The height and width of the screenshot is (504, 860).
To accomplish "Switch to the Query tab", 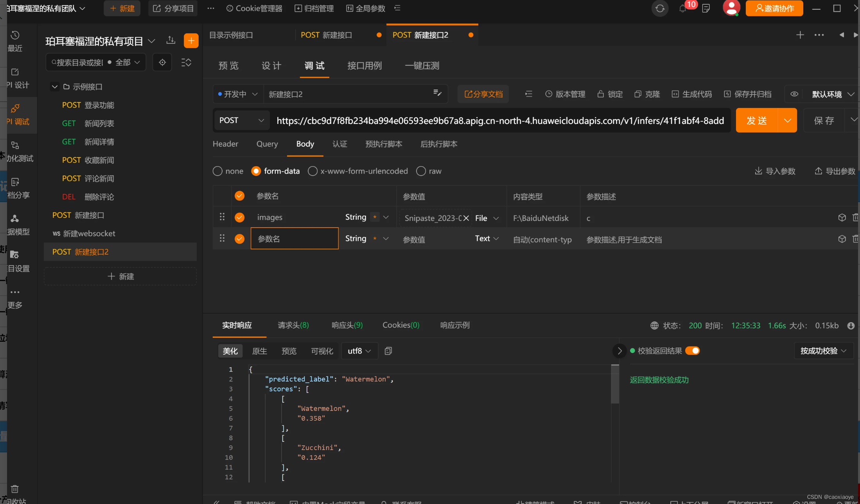I will 267,144.
